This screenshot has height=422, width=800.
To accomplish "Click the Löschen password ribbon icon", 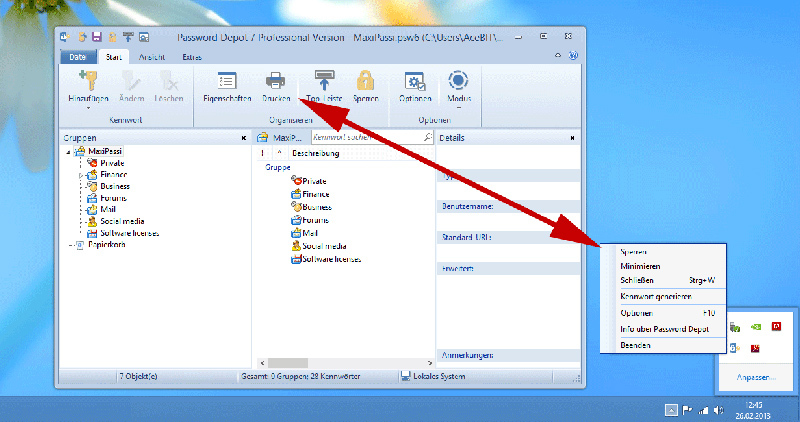I will [x=169, y=81].
